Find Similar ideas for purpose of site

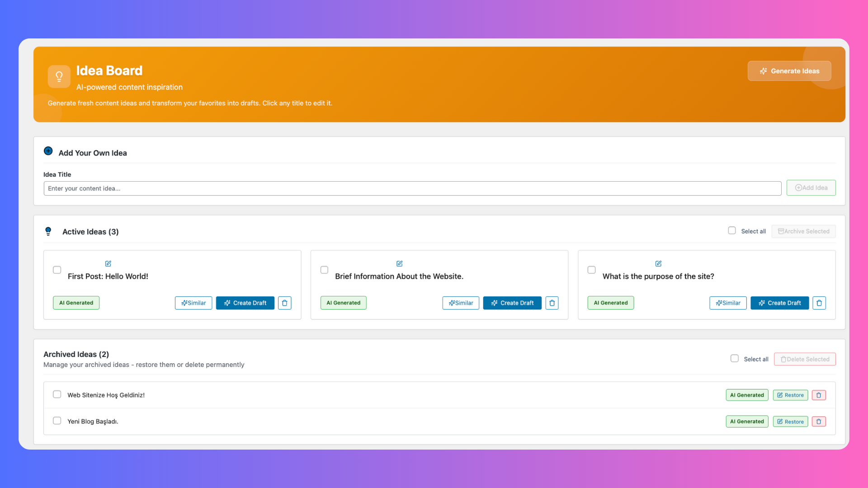tap(727, 303)
